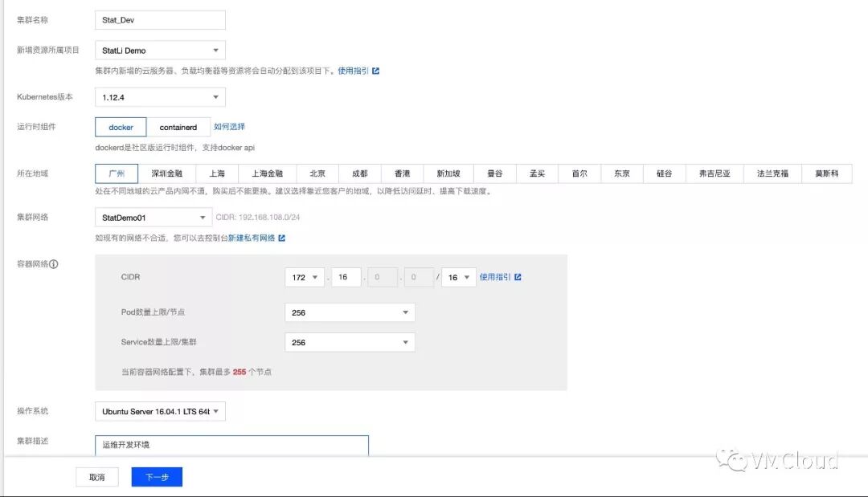Select region 孟买
Viewport: 868px width, 497px height.
pos(537,173)
